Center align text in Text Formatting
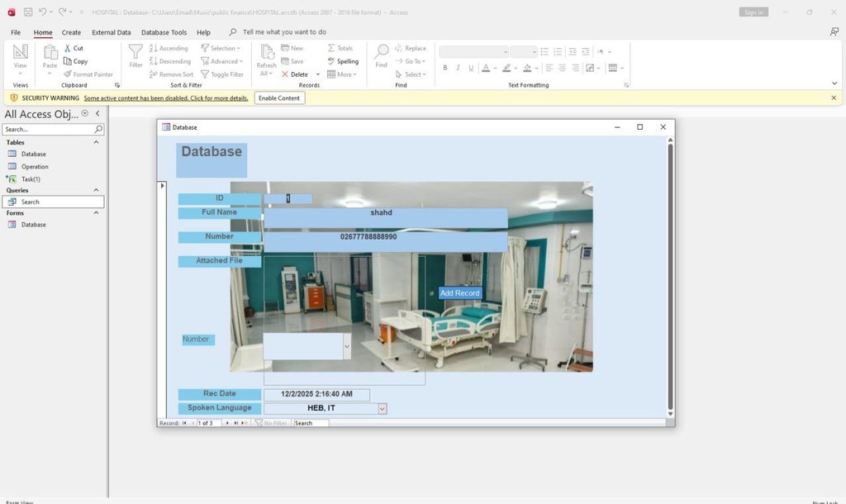The height and width of the screenshot is (504, 846). tap(562, 68)
